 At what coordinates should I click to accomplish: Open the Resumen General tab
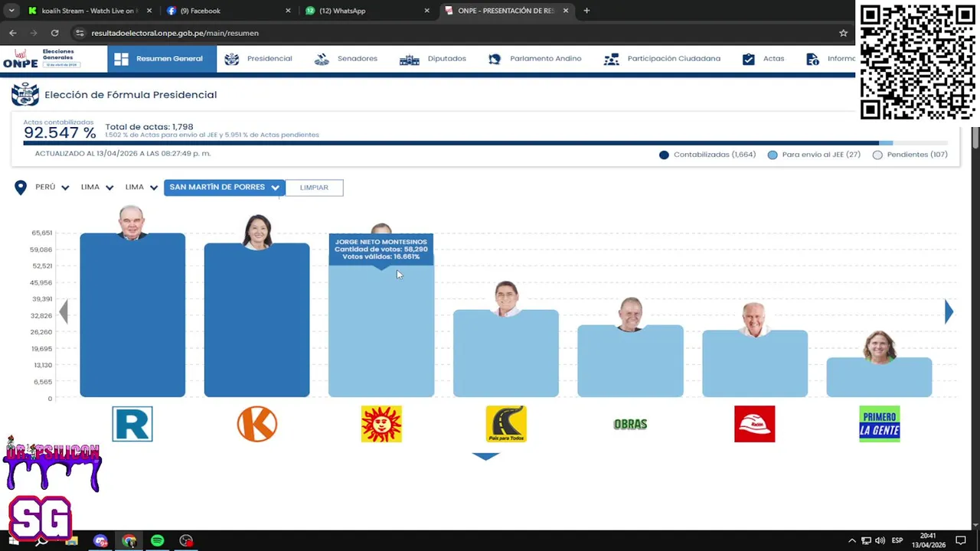[x=162, y=59]
